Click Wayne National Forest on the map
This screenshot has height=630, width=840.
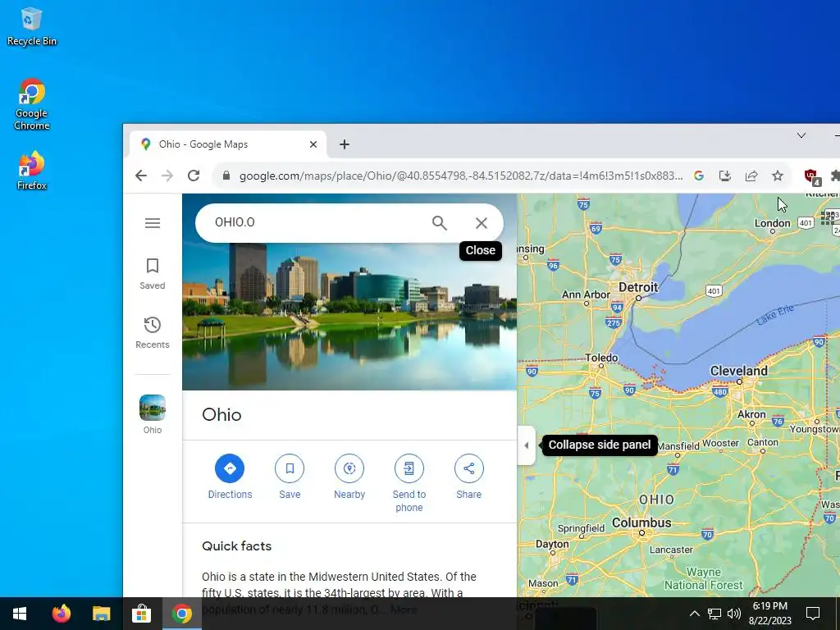(703, 578)
